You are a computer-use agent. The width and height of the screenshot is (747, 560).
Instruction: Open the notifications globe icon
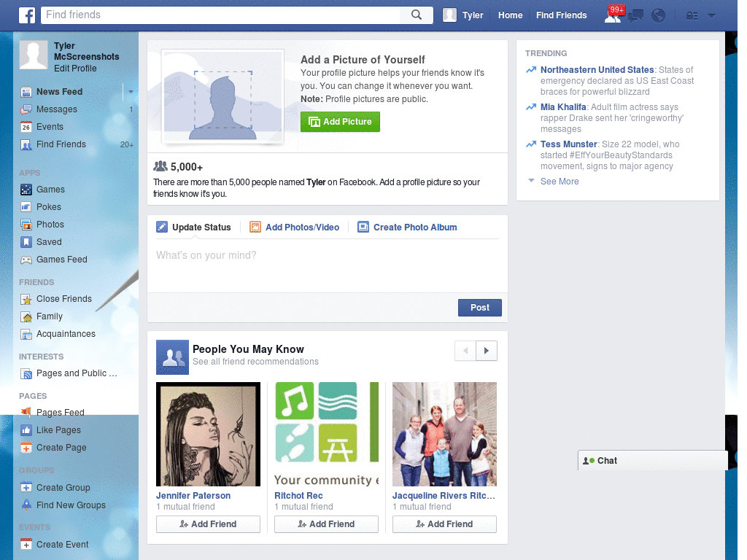point(659,16)
